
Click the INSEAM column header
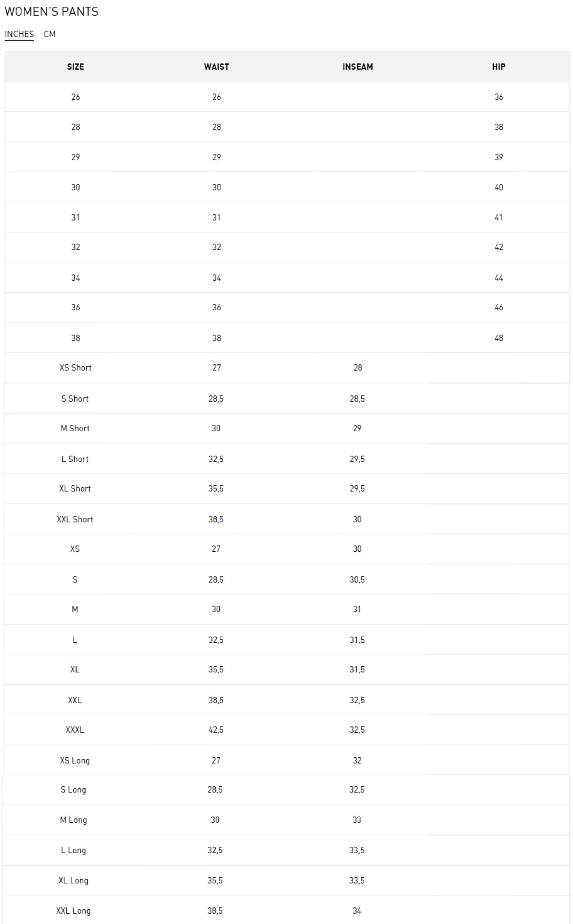tap(357, 67)
